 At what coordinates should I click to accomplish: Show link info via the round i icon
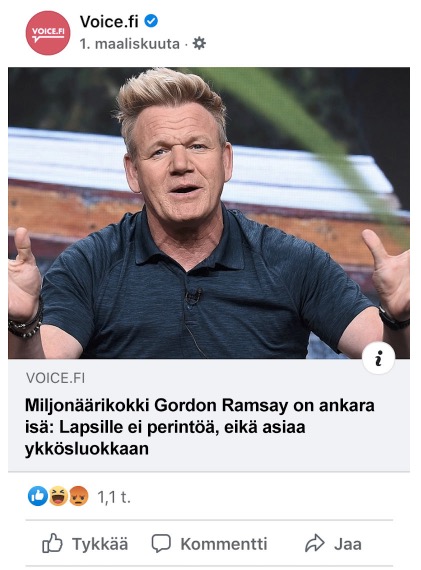[378, 358]
